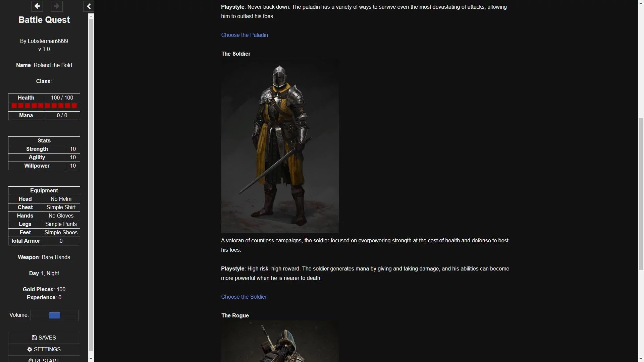Click 'The Soldier' heading
644x362 pixels.
(236, 54)
